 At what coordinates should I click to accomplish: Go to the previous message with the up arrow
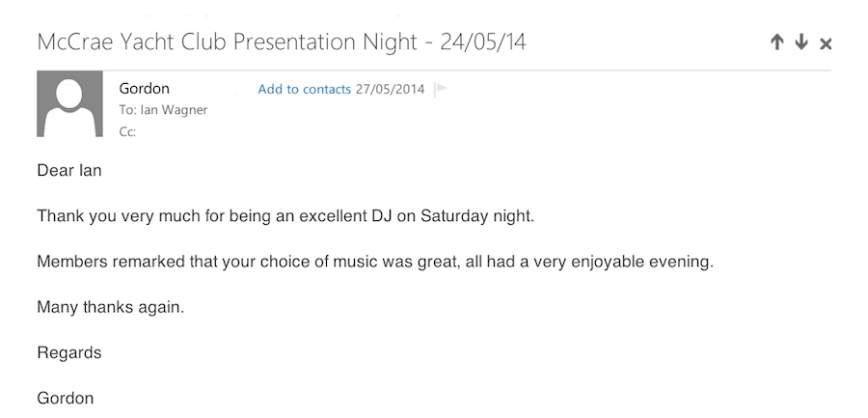pos(776,42)
